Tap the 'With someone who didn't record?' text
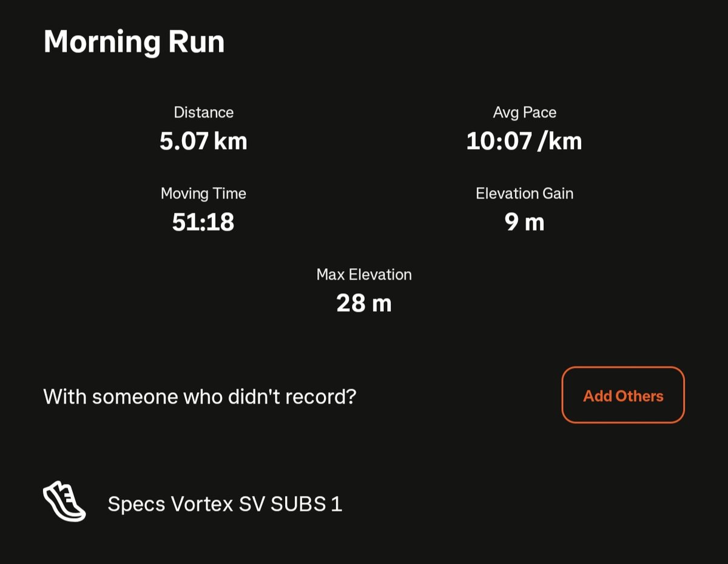The width and height of the screenshot is (728, 564). point(200,397)
